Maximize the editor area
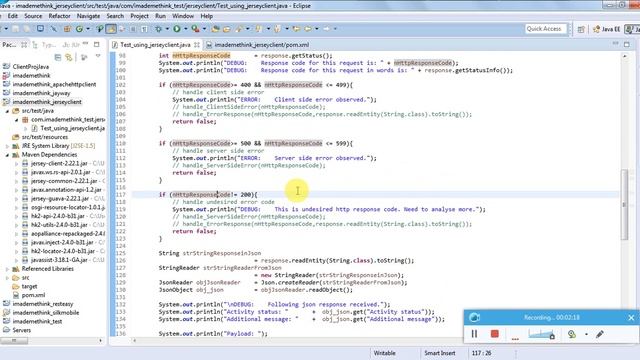This screenshot has width=640, height=360. click(627, 44)
